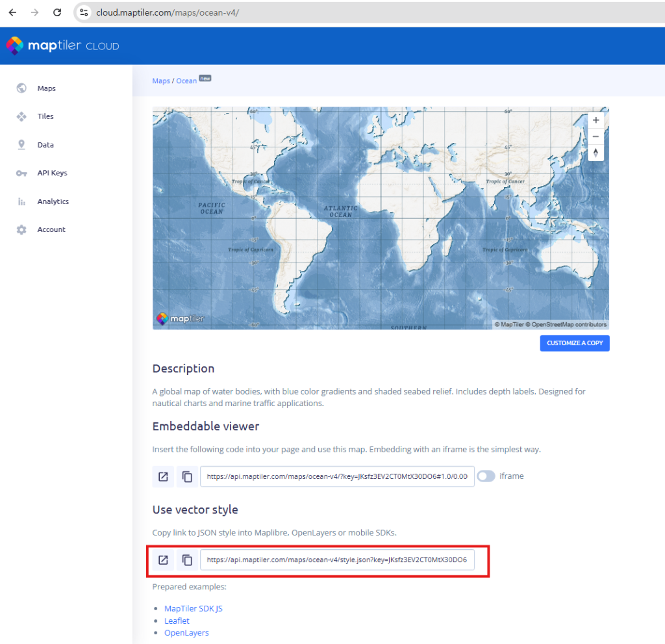
Task: Click the Use vector style heading
Action: click(195, 509)
